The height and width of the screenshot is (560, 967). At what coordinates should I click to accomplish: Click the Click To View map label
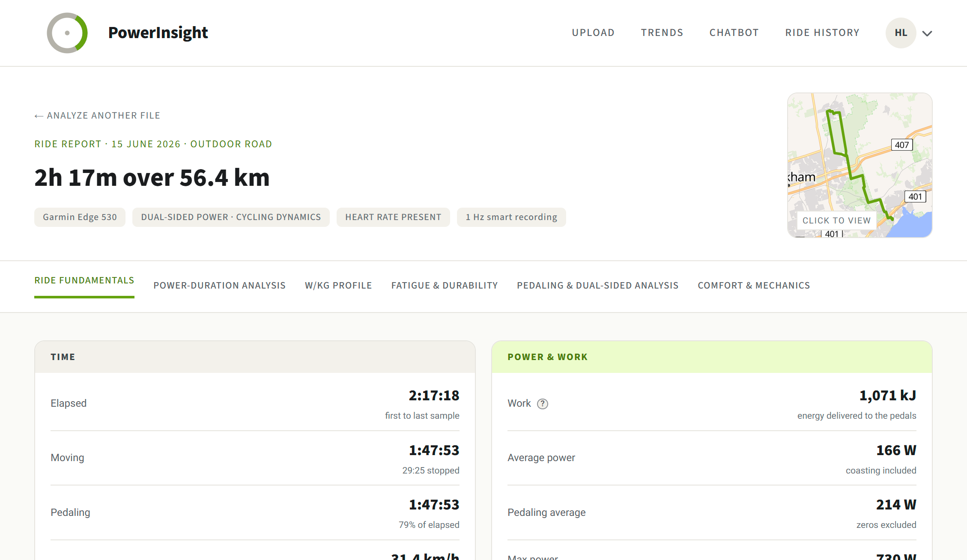point(836,220)
